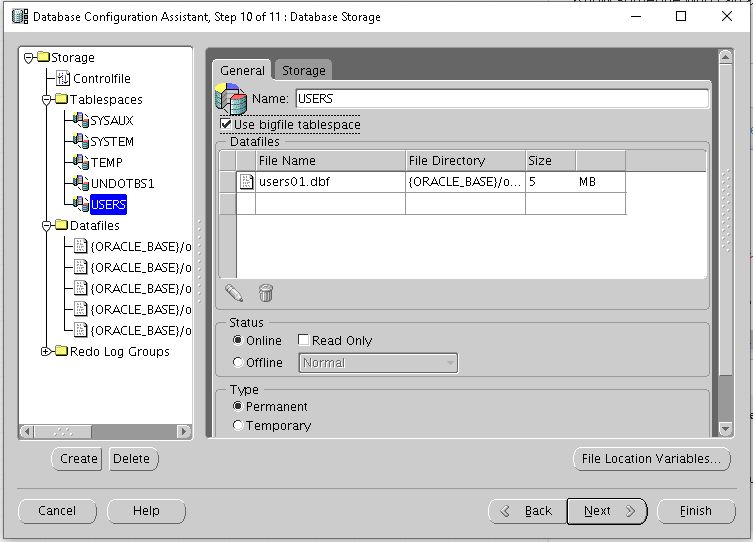The image size is (753, 542).
Task: Collapse the Storage root node
Action: pyautogui.click(x=28, y=58)
